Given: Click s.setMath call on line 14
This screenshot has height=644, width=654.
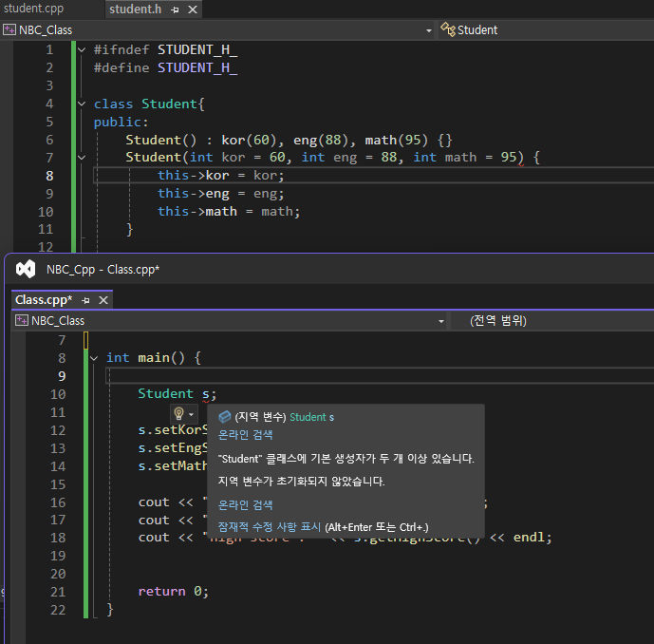Looking at the screenshot, I should coord(172,465).
